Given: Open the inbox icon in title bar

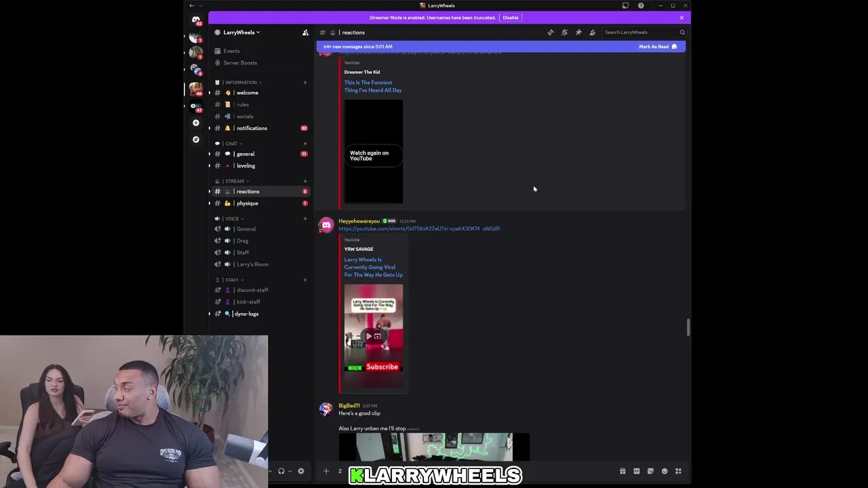Looking at the screenshot, I should coord(625,5).
